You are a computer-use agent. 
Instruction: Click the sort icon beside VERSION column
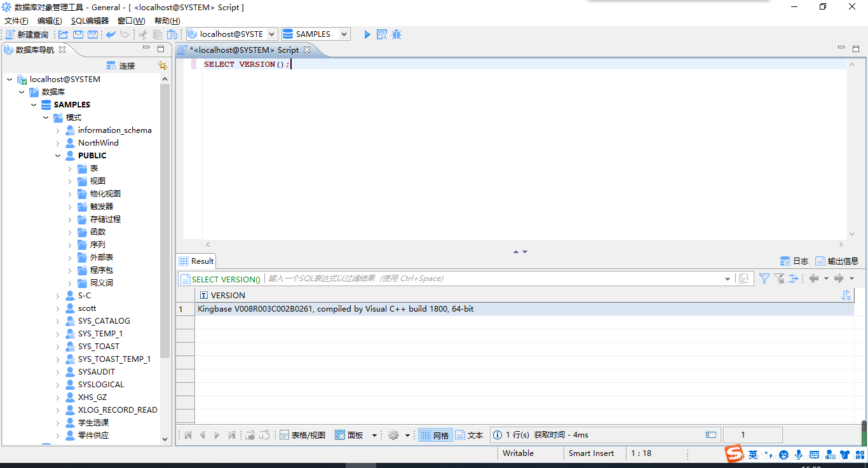(x=846, y=295)
